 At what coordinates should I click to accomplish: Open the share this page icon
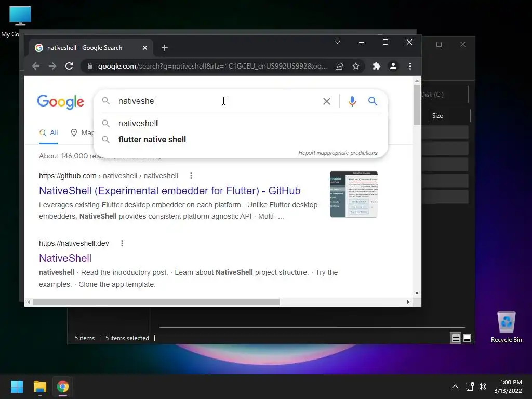[x=339, y=66]
